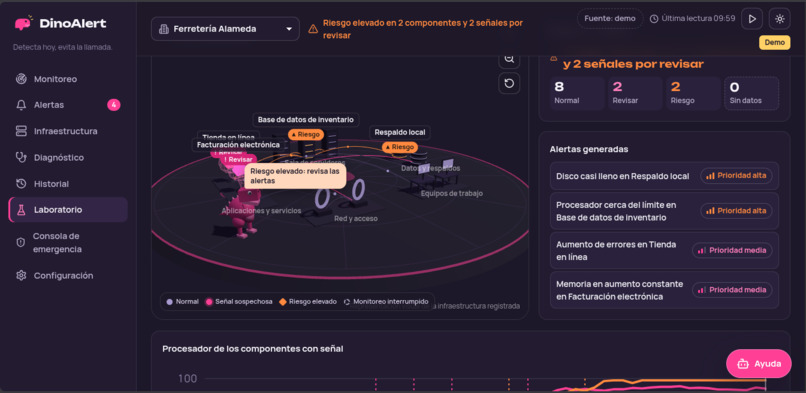806x393 pixels.
Task: Select the Laboratorio menu item
Action: click(68, 210)
